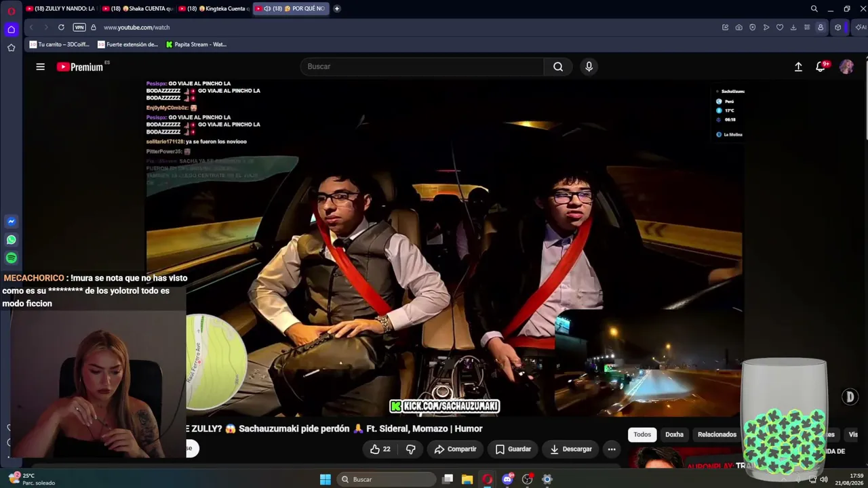
Task: Open the video's more actions ellipsis
Action: click(612, 449)
